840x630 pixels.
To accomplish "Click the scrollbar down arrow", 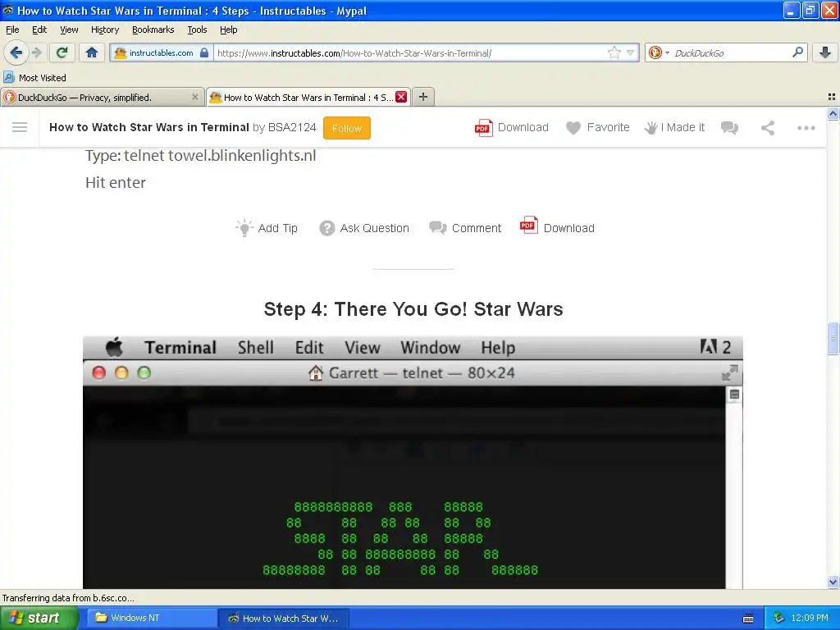I will point(833,582).
